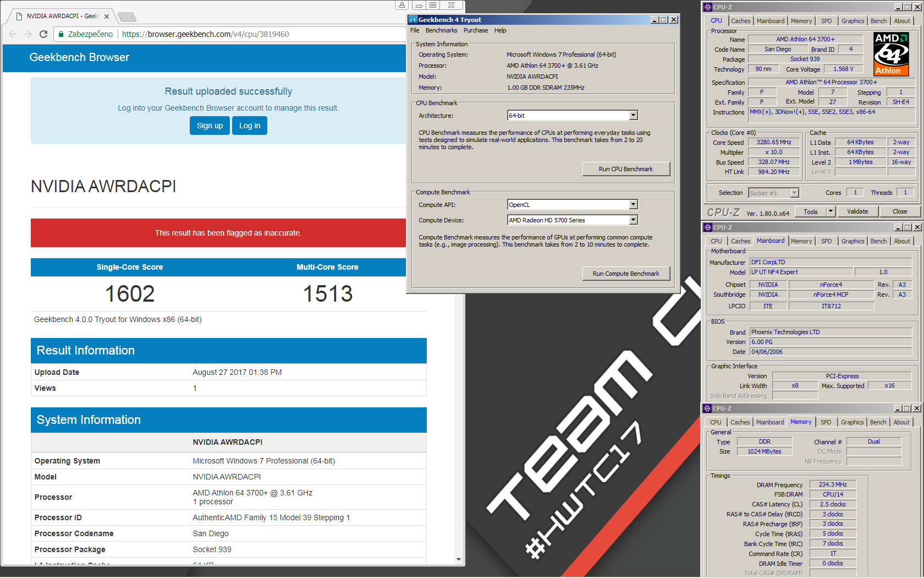Open SPD tab in top CPU-Z
The height and width of the screenshot is (578, 924).
point(826,21)
